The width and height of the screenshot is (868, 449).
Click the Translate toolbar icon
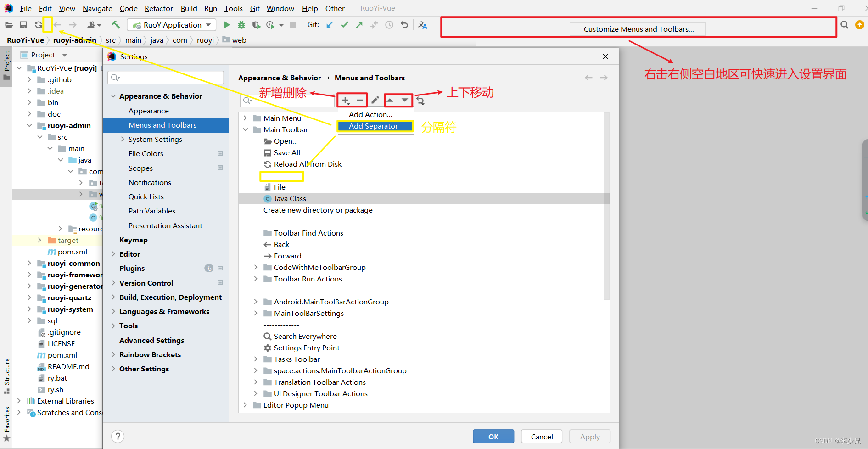pos(423,25)
